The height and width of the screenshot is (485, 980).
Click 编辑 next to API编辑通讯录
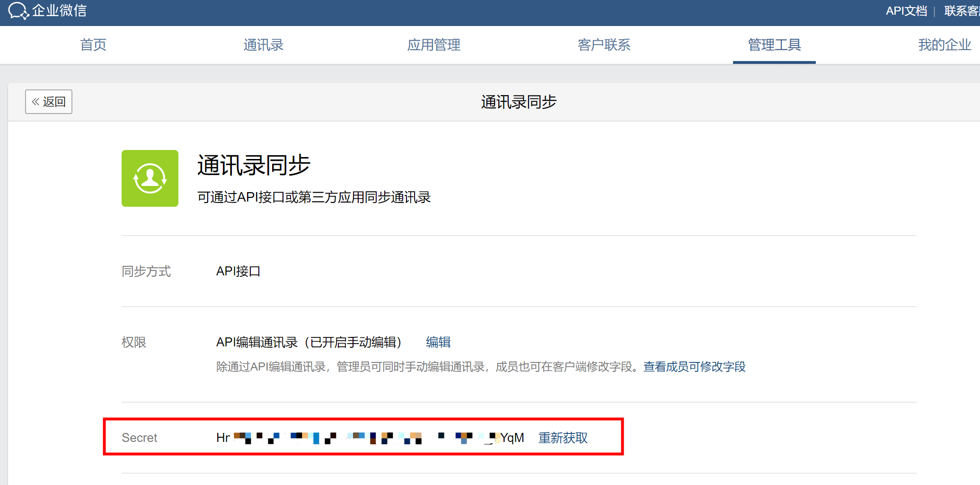click(438, 342)
